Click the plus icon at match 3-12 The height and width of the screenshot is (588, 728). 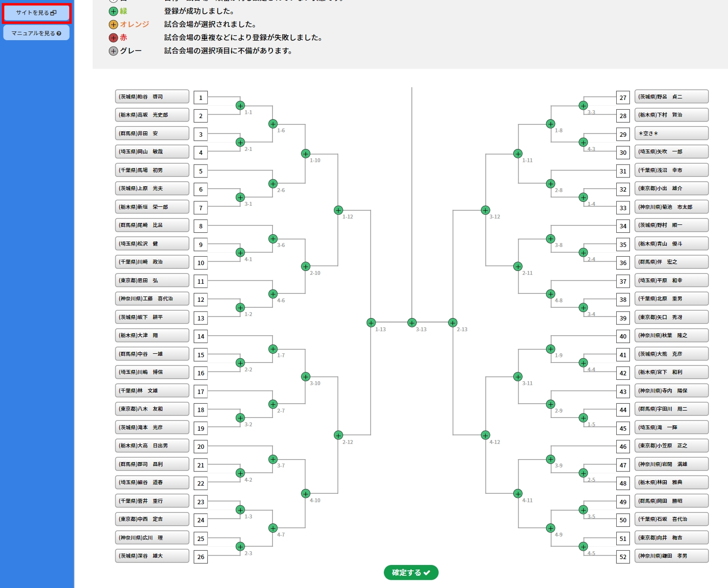click(x=485, y=210)
